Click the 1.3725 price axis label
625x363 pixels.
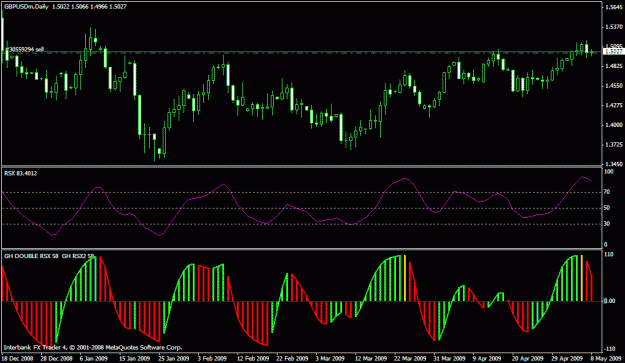pos(613,145)
